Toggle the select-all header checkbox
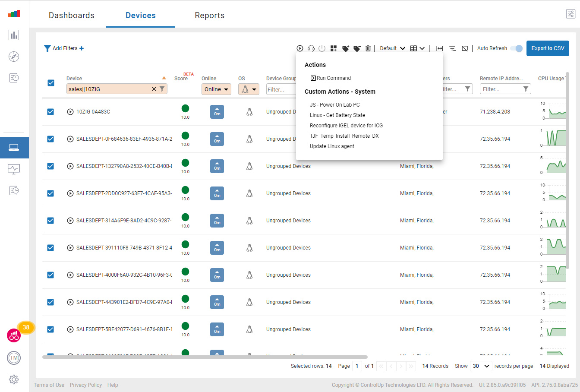 coord(51,83)
